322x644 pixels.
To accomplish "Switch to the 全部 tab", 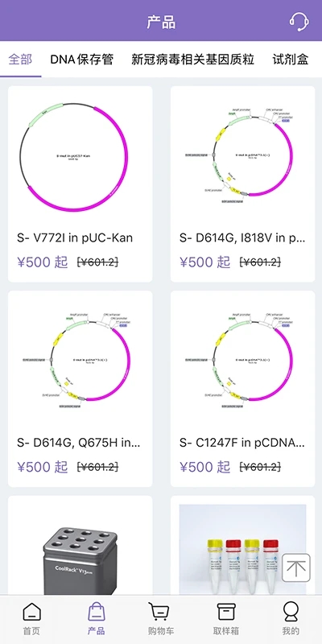I will (x=20, y=60).
